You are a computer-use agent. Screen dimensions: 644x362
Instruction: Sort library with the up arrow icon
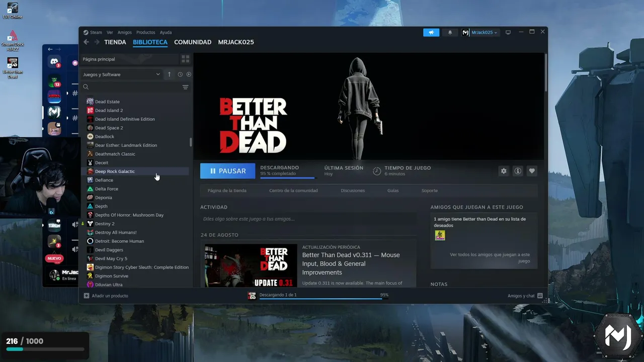[x=169, y=74]
